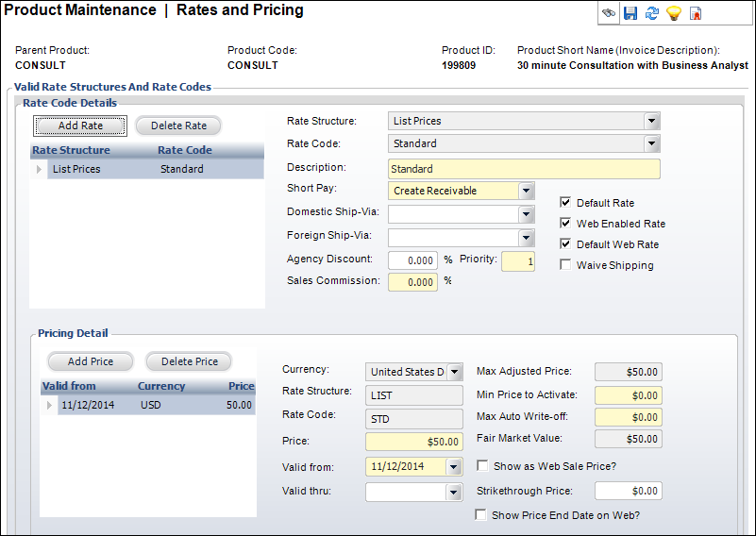Image resolution: width=756 pixels, height=536 pixels.
Task: Select the '11/12/2014' cell in price grid
Action: [88, 406]
